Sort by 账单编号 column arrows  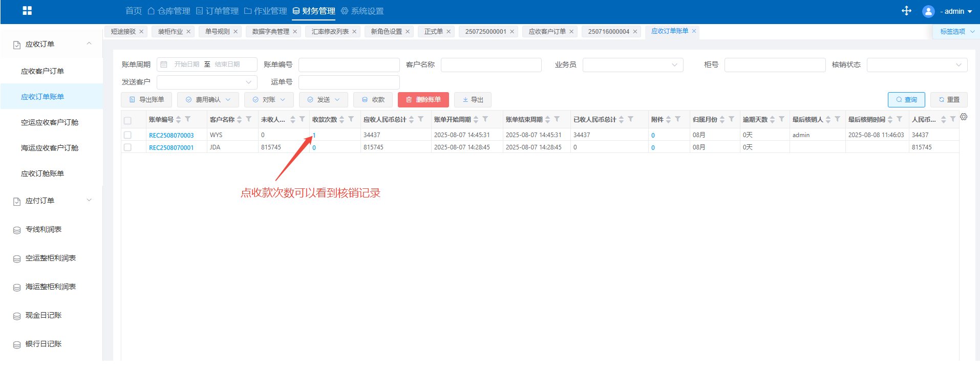tap(179, 119)
